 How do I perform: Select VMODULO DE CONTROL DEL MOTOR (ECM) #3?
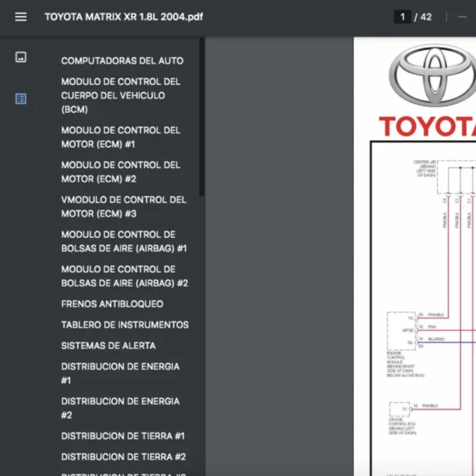click(124, 207)
